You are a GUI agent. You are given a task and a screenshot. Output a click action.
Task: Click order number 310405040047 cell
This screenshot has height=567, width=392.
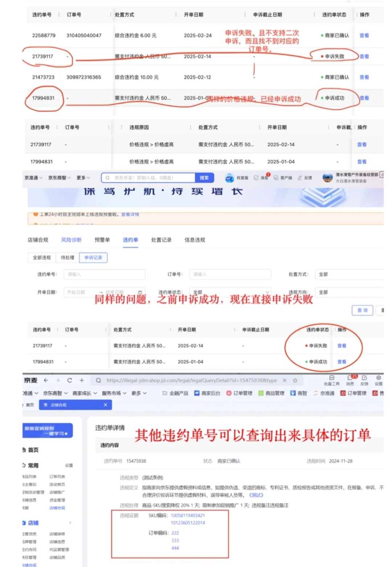84,35
